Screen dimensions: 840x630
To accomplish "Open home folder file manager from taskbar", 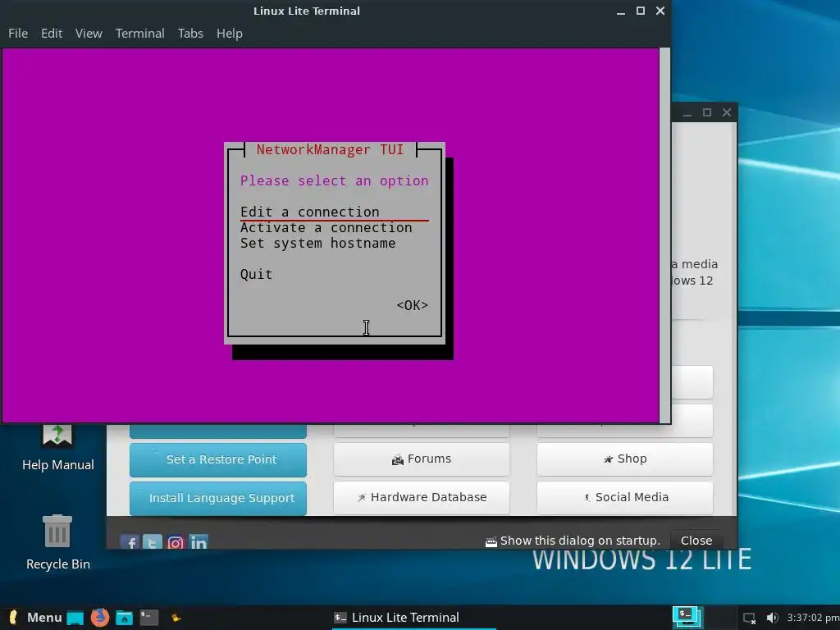I will [x=125, y=618].
